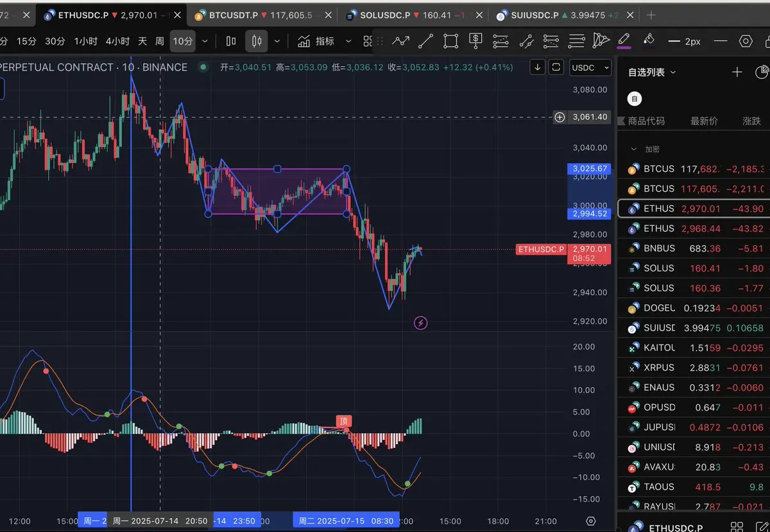Select the price position tool with dollar sign
Viewport: 770px width, 532px height.
pyautogui.click(x=475, y=41)
